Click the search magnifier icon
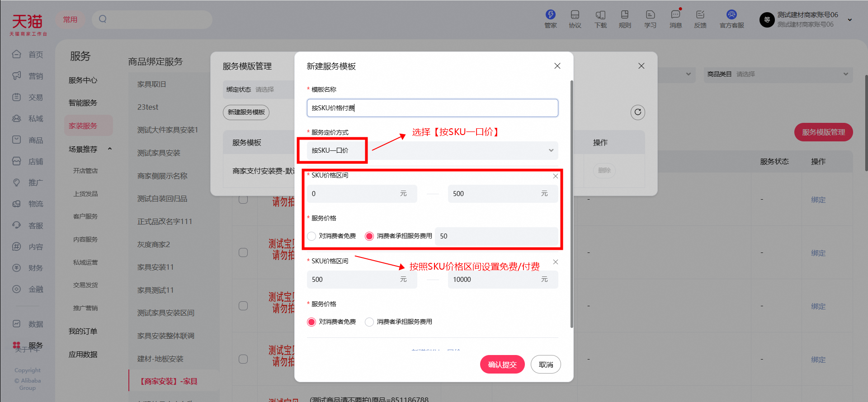This screenshot has width=868, height=402. [x=103, y=19]
